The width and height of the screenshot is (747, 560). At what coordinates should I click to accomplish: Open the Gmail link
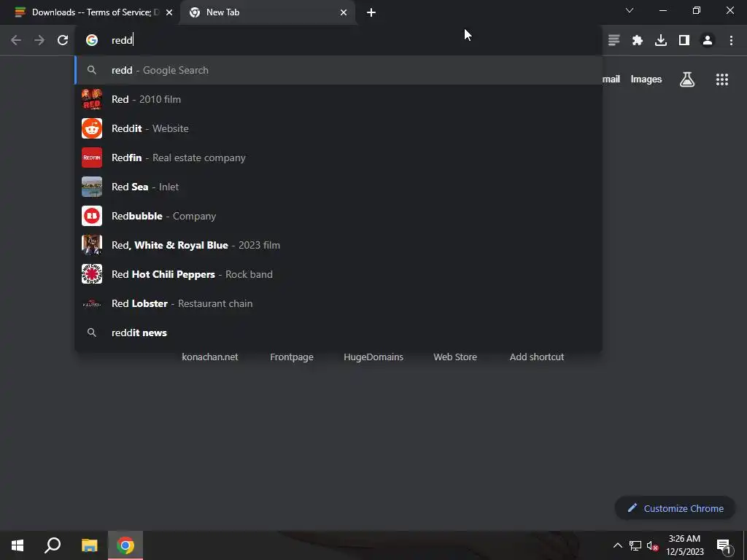coord(611,79)
